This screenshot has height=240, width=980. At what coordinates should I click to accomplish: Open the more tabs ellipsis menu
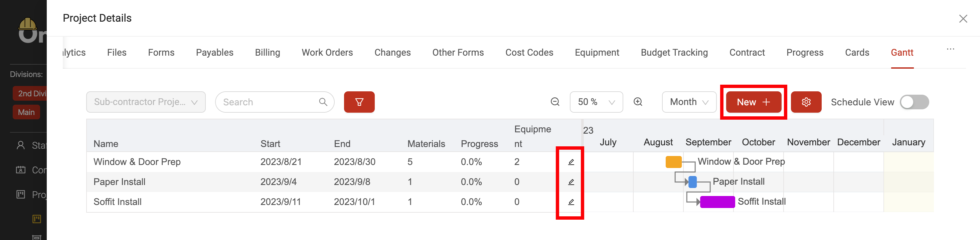[950, 49]
